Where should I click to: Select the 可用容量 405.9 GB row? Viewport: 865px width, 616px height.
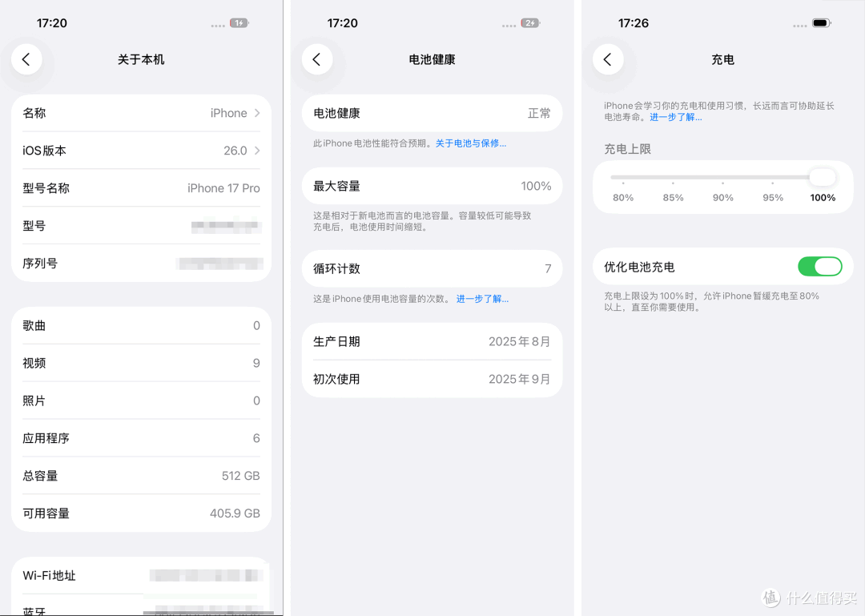coord(141,513)
